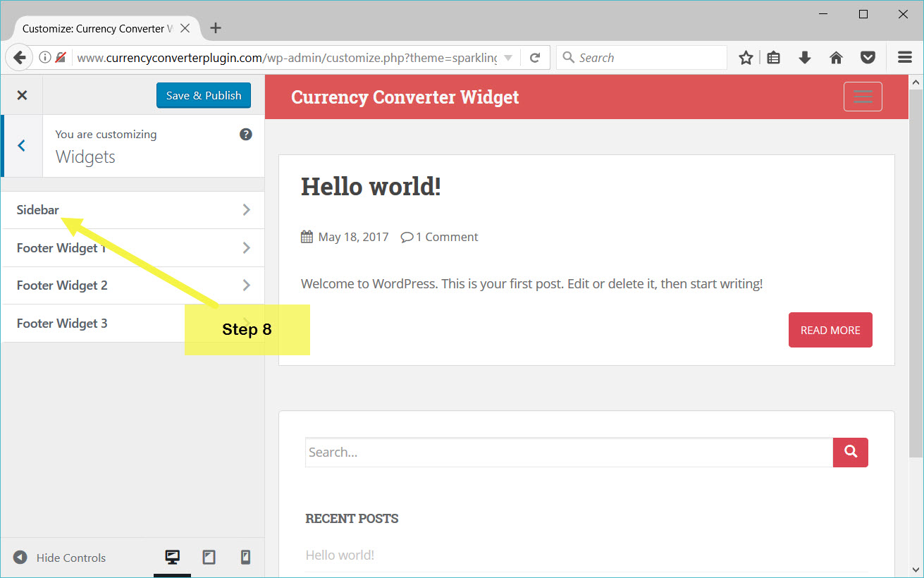Viewport: 924px width, 578px height.
Task: Open the customizer help question mark
Action: point(246,134)
